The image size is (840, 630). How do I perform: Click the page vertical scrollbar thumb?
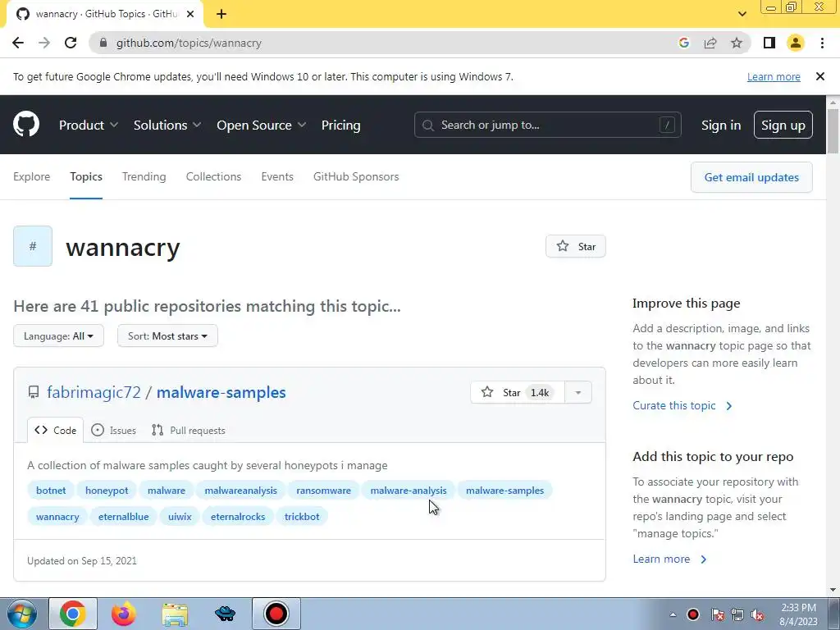tap(833, 131)
